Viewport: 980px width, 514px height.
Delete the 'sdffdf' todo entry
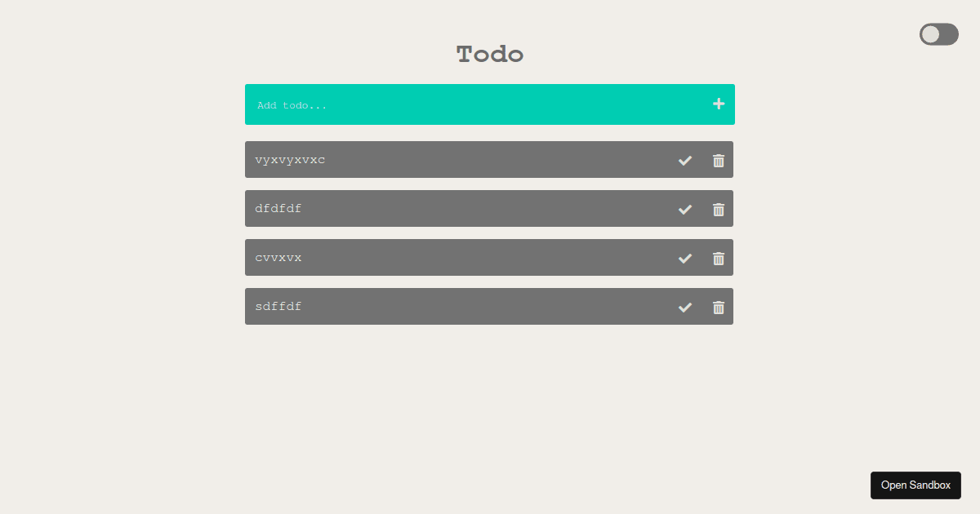coord(719,308)
